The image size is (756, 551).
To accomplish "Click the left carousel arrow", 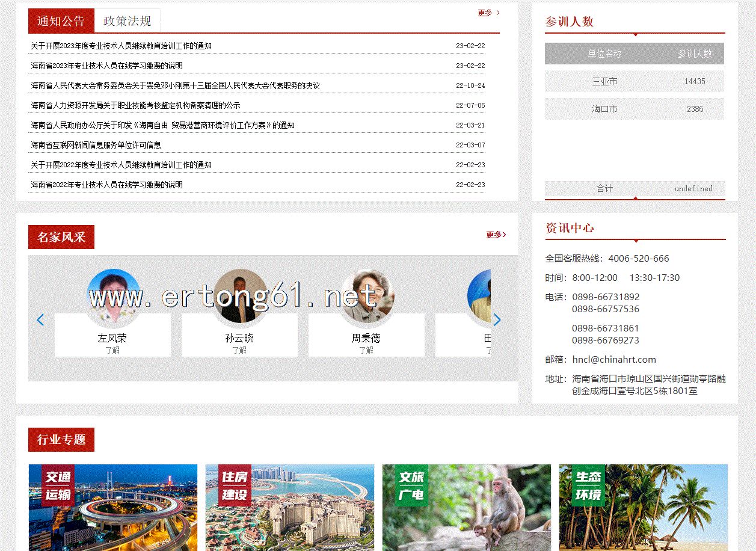I will [40, 320].
